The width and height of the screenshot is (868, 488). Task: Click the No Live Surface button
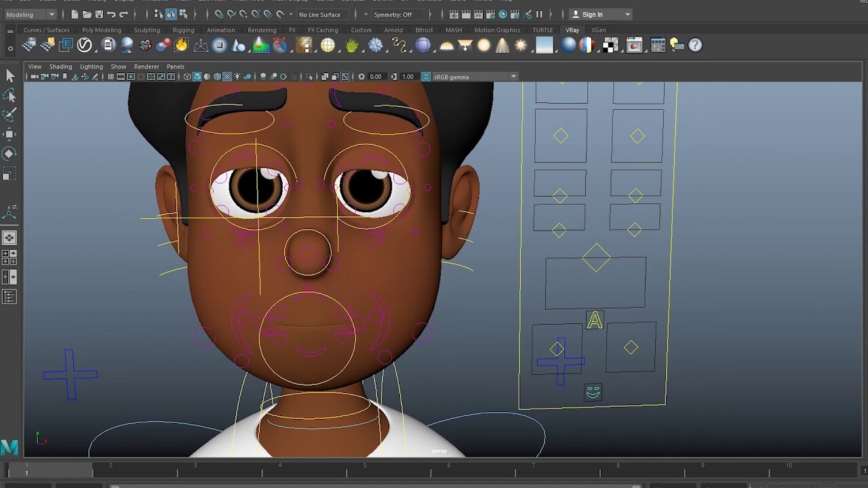pyautogui.click(x=321, y=14)
